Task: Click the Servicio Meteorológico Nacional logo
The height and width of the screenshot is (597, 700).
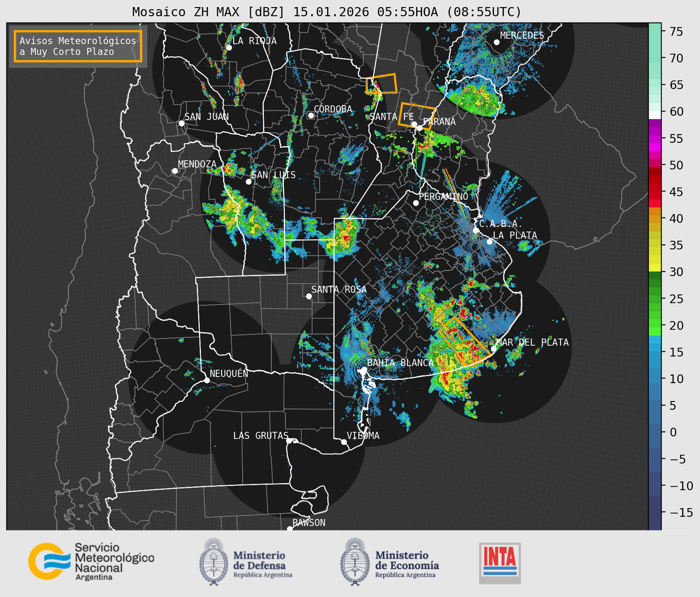Action: (91, 561)
